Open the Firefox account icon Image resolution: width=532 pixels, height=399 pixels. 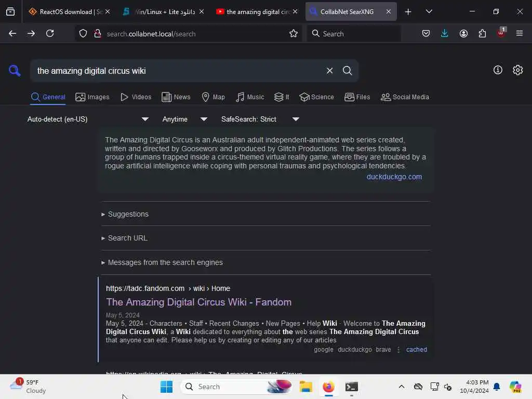(463, 34)
